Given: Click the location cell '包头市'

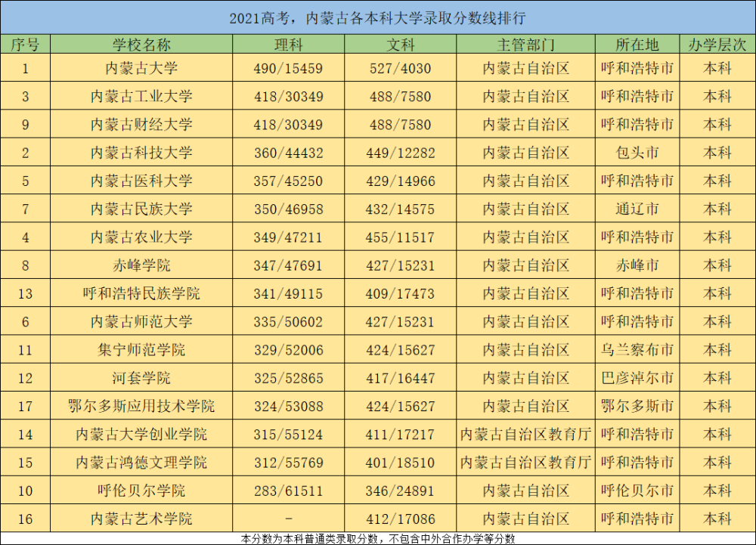Looking at the screenshot, I should click(637, 153).
